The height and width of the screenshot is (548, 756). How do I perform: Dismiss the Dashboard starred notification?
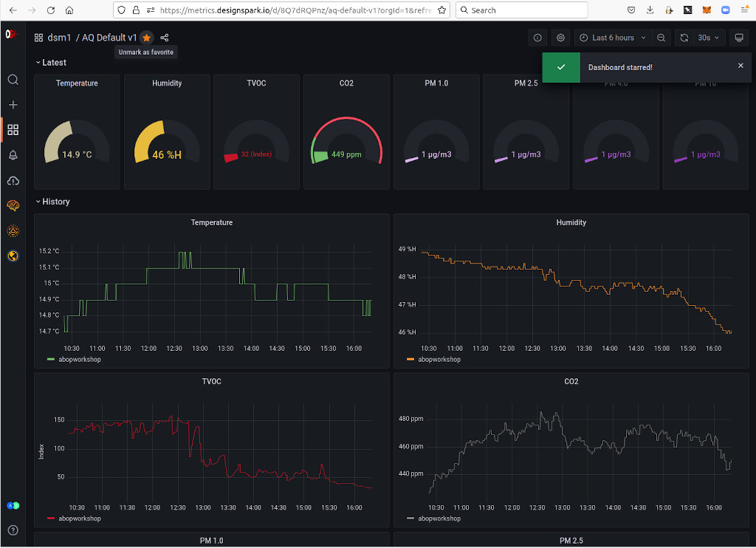click(x=740, y=66)
